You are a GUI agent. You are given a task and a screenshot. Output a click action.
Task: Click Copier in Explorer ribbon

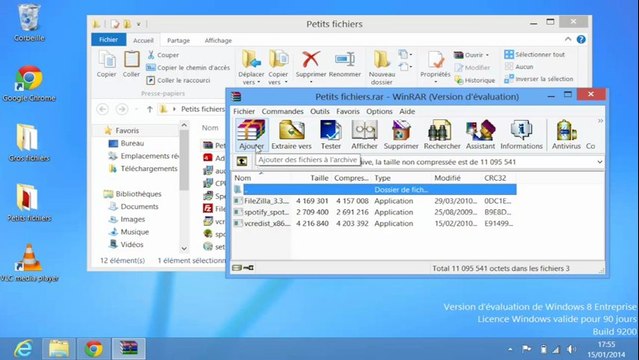pos(107,64)
